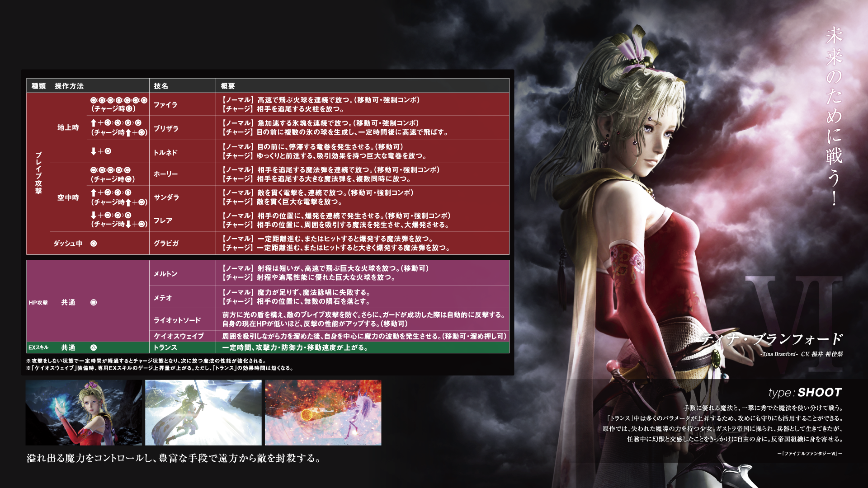
Task: Select the skill name メテオ
Action: point(163,298)
